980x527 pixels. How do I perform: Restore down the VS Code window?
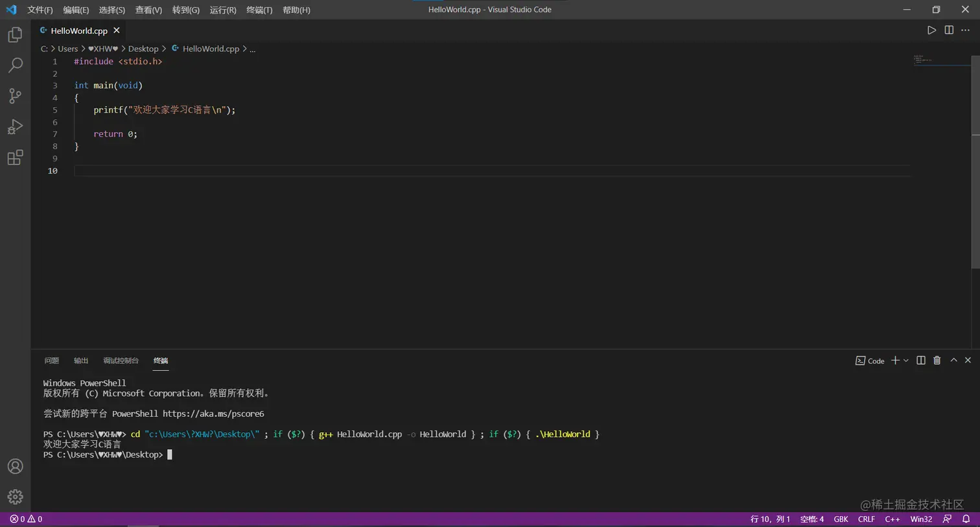pos(936,10)
